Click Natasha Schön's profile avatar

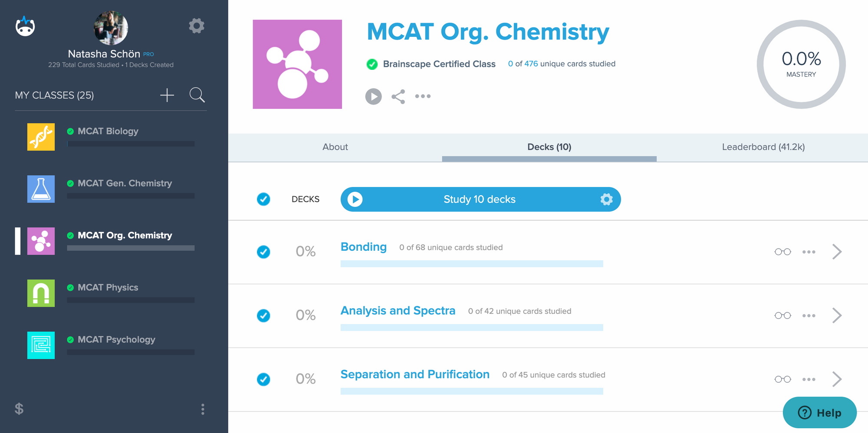(111, 28)
